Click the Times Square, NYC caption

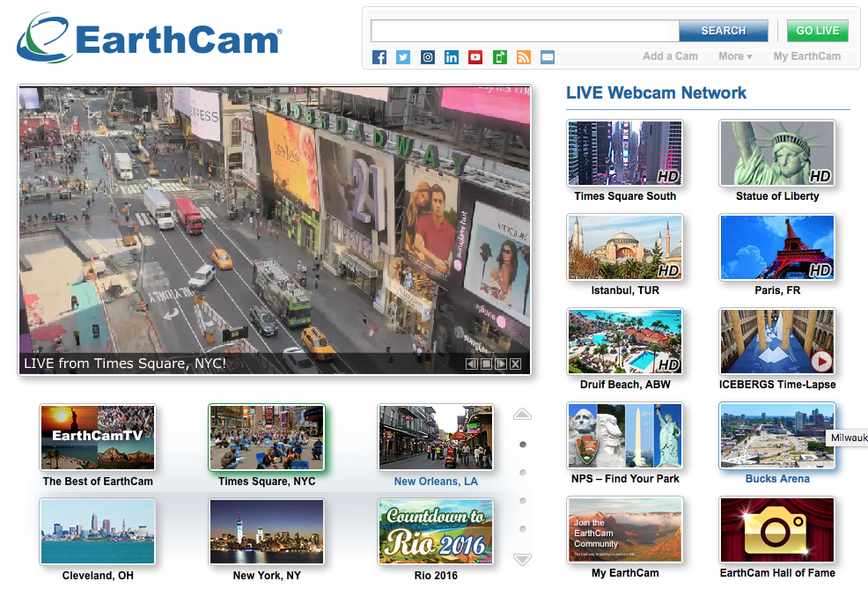(267, 482)
